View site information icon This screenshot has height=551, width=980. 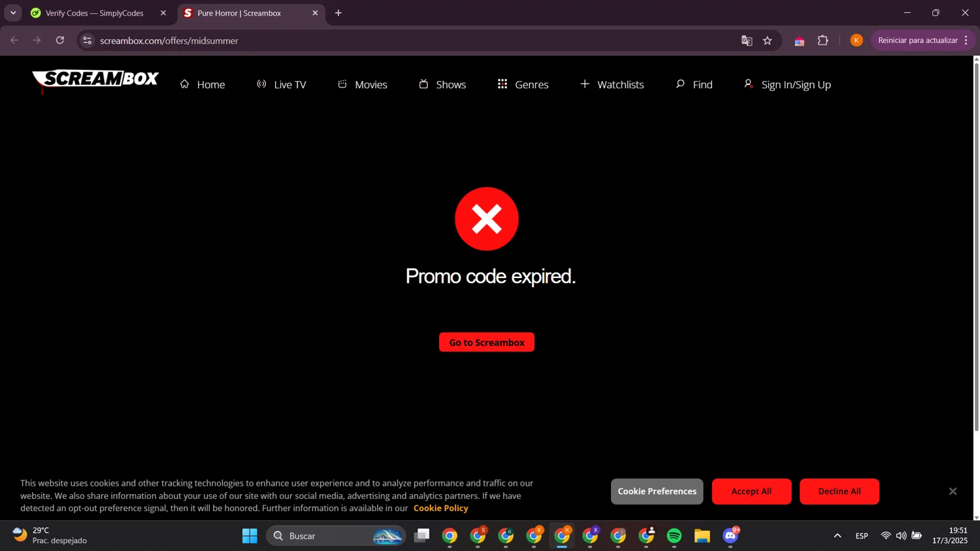(87, 40)
